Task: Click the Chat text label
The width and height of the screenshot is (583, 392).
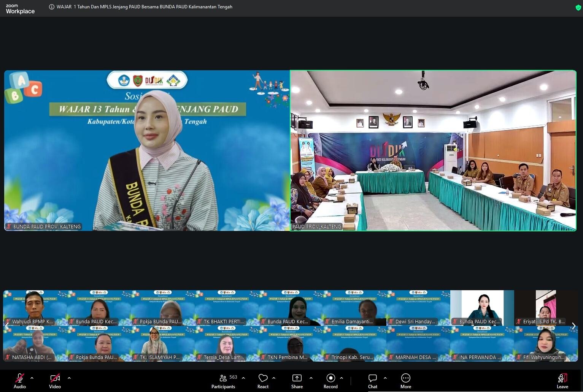Action: point(373,387)
